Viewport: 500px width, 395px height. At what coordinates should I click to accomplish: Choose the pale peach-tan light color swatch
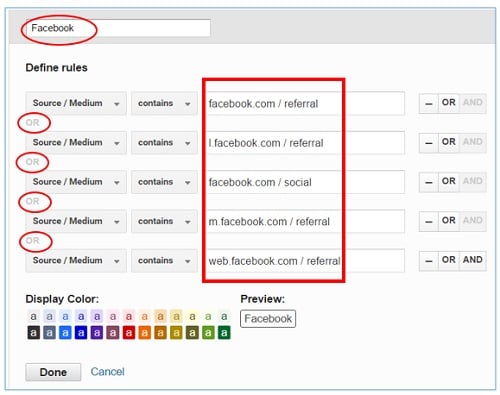[161, 316]
